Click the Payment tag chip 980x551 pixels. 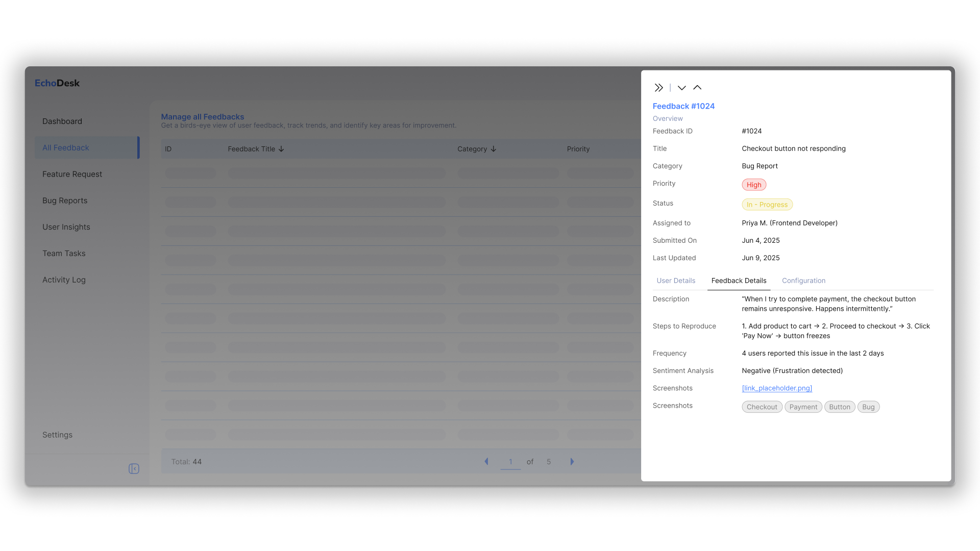[x=803, y=407]
